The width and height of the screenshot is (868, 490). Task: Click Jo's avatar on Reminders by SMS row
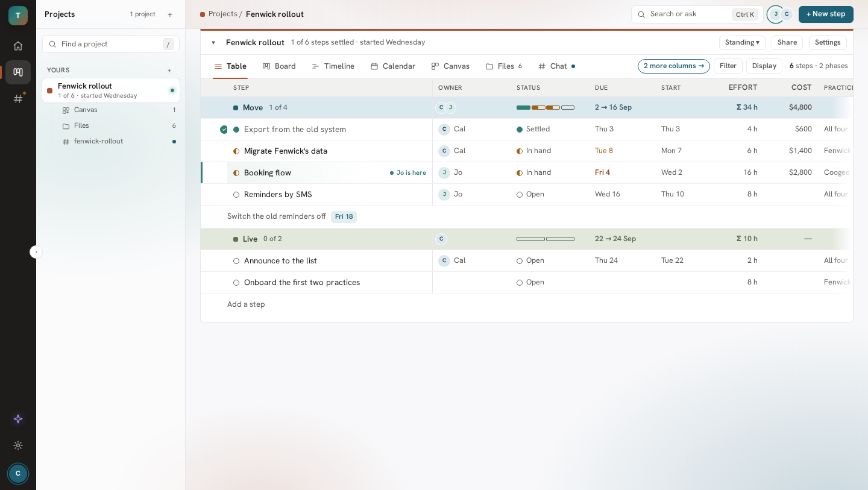pyautogui.click(x=444, y=195)
